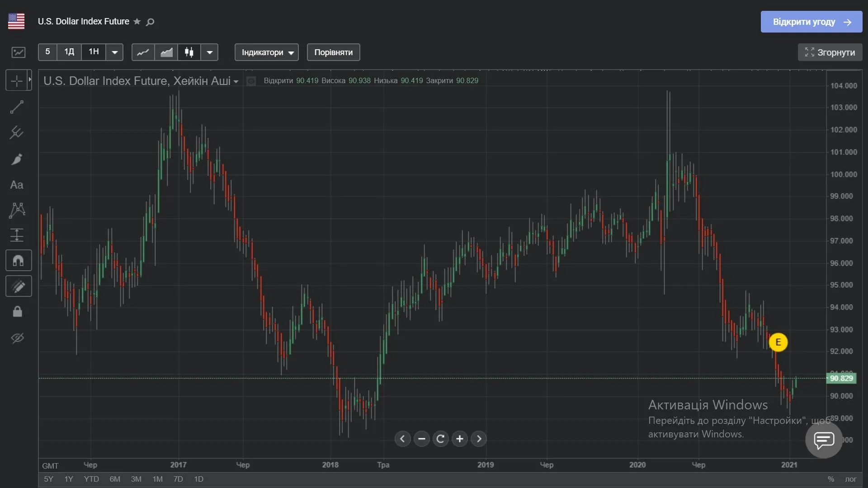Image resolution: width=868 pixels, height=488 pixels.
Task: Open symbol search magnifier icon
Action: (150, 22)
